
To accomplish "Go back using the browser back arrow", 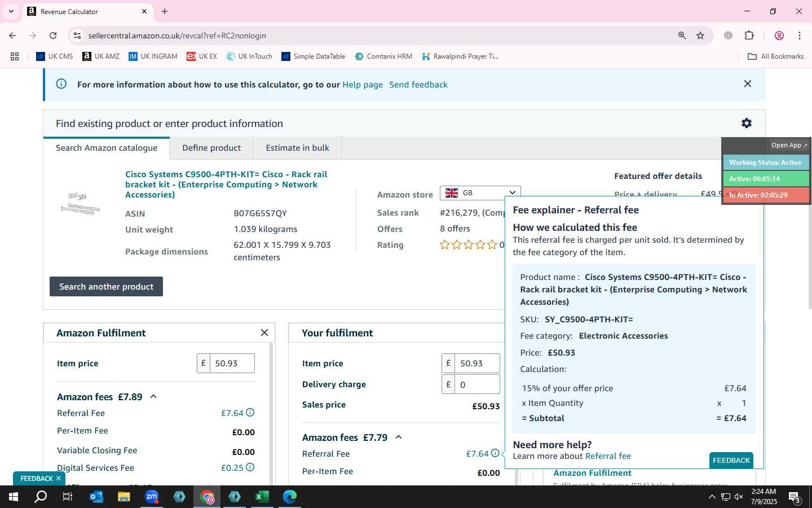I will coord(12,36).
